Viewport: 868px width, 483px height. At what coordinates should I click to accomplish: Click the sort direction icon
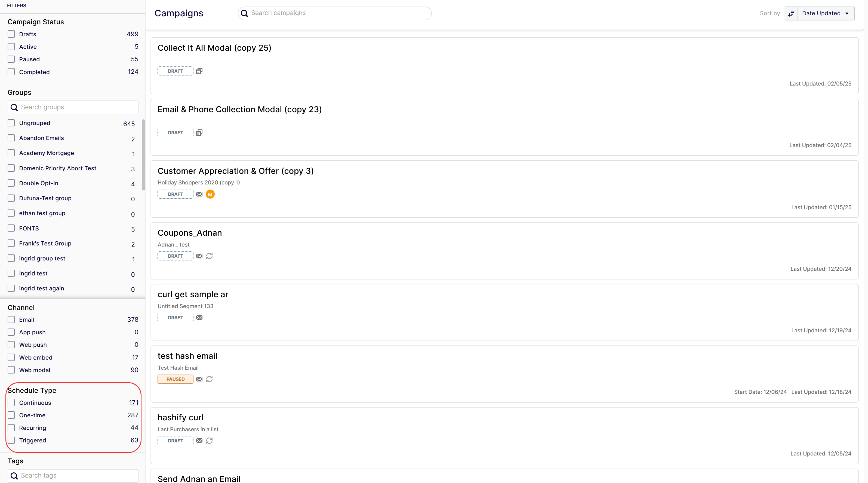tap(791, 14)
